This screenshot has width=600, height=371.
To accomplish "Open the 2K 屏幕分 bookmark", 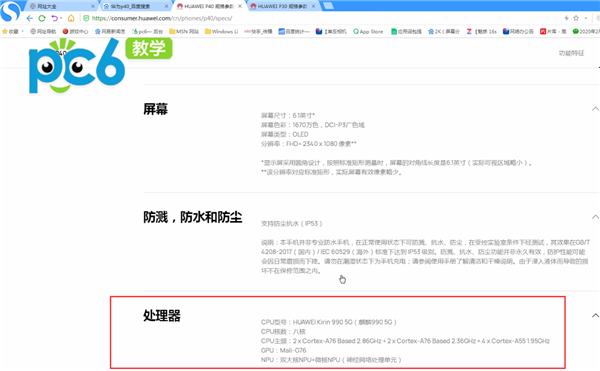I will (444, 31).
